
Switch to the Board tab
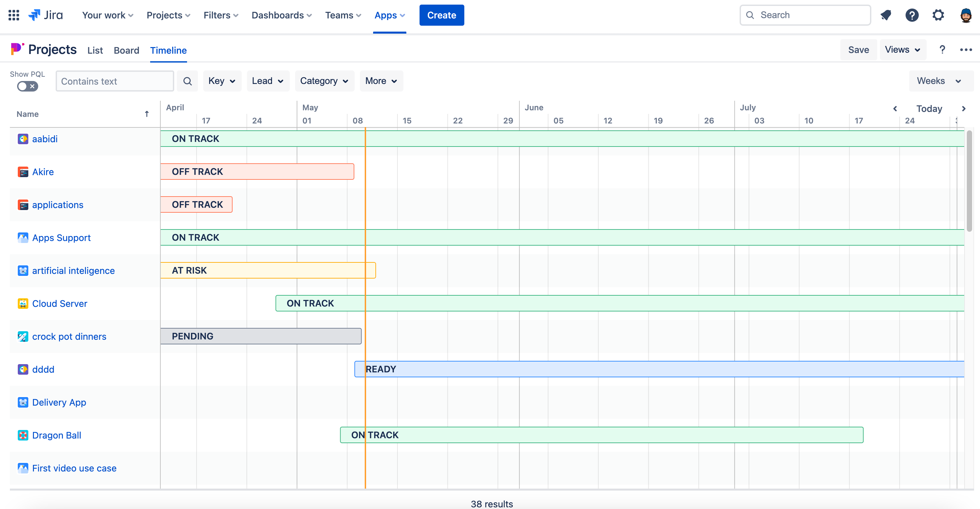126,50
